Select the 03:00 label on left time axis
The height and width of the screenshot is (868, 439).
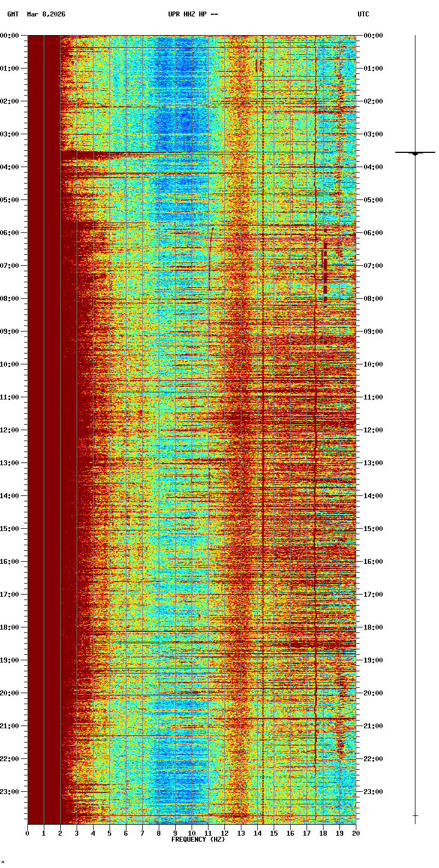click(x=10, y=134)
